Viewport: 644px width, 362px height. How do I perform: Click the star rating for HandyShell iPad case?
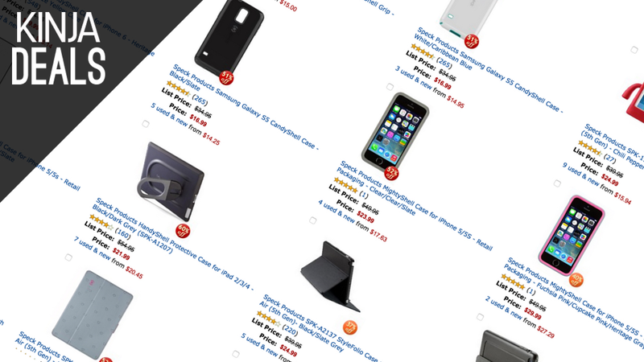101,223
